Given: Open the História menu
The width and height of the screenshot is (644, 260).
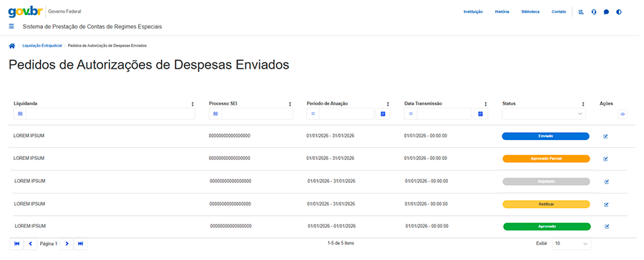Looking at the screenshot, I should (x=502, y=12).
